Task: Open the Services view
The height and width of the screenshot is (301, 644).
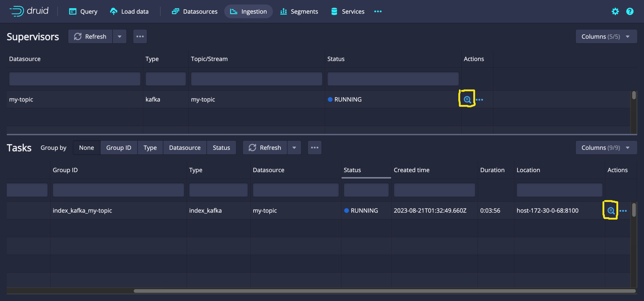Action: [347, 11]
